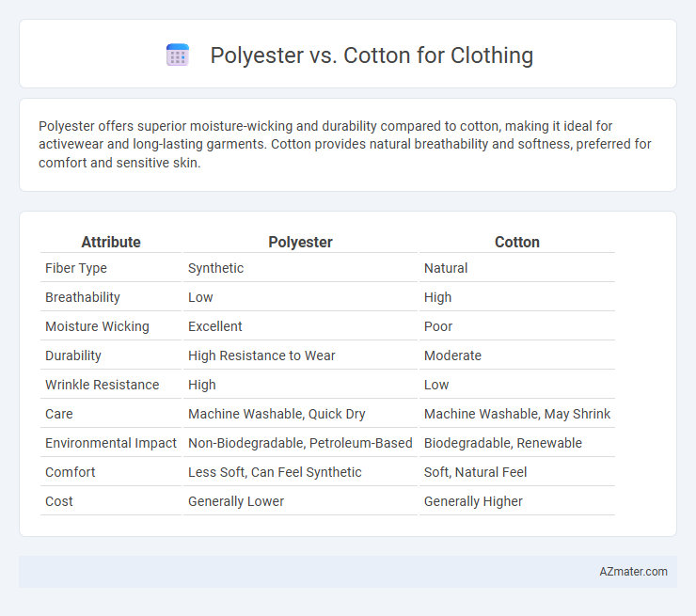Select the Cost row label
This screenshot has height=616, width=696.
coord(59,501)
